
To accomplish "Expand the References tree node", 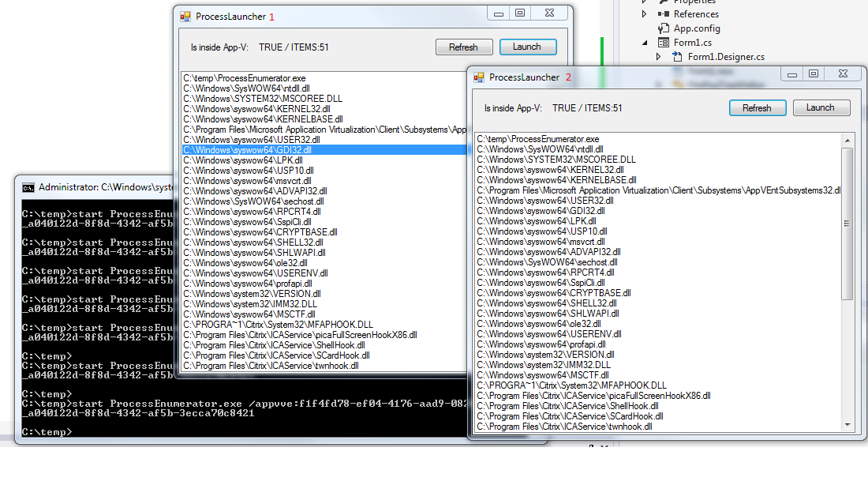I will tap(645, 14).
